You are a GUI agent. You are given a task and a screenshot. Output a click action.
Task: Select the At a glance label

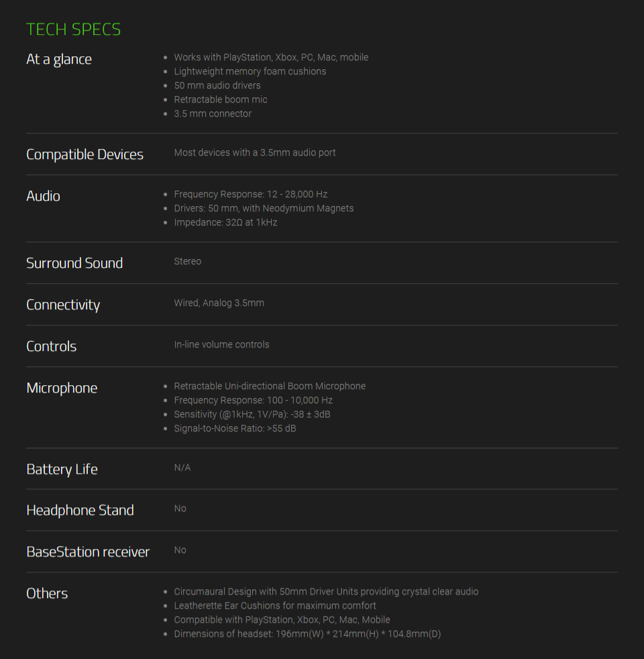(59, 59)
